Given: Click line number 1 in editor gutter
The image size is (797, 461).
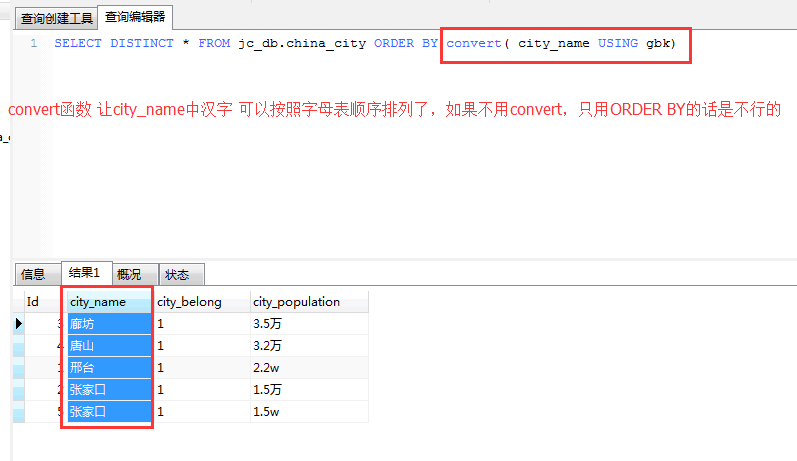Looking at the screenshot, I should coord(34,43).
